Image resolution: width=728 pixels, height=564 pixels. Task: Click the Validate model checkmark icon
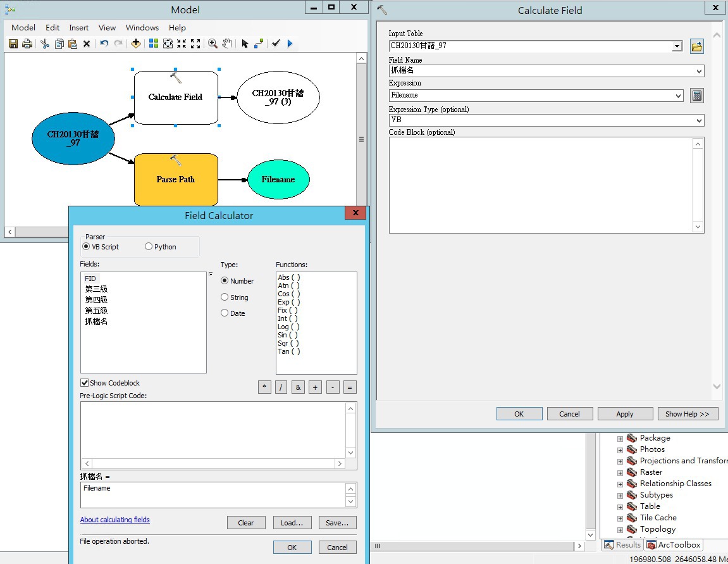276,44
